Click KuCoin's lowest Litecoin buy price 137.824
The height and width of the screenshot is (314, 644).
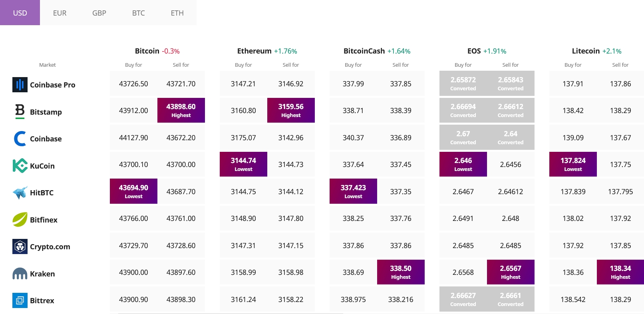pyautogui.click(x=573, y=164)
